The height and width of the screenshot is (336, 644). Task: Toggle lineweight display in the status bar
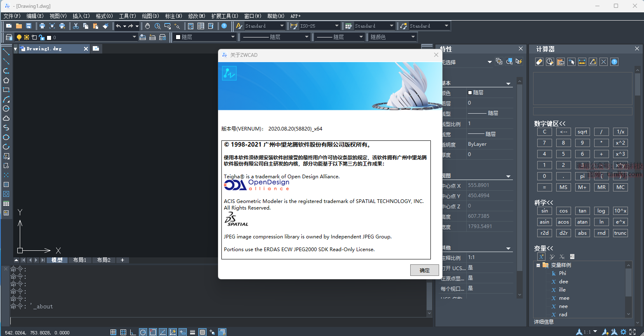pyautogui.click(x=193, y=332)
